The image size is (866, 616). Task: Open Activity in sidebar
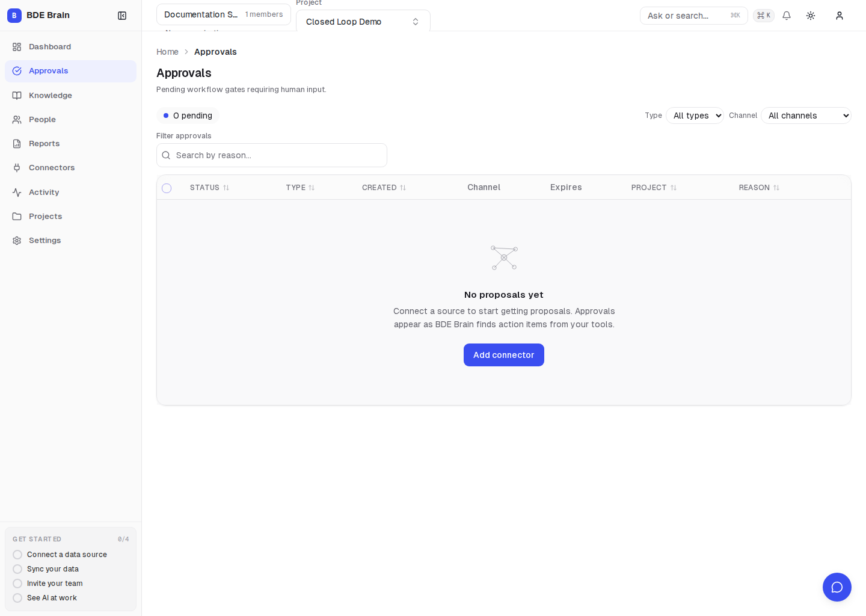(71, 192)
